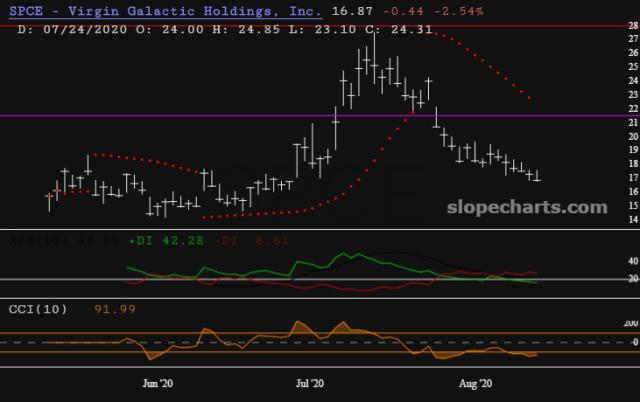The image size is (640, 402).
Task: Click the last price value 16.87
Action: (352, 11)
